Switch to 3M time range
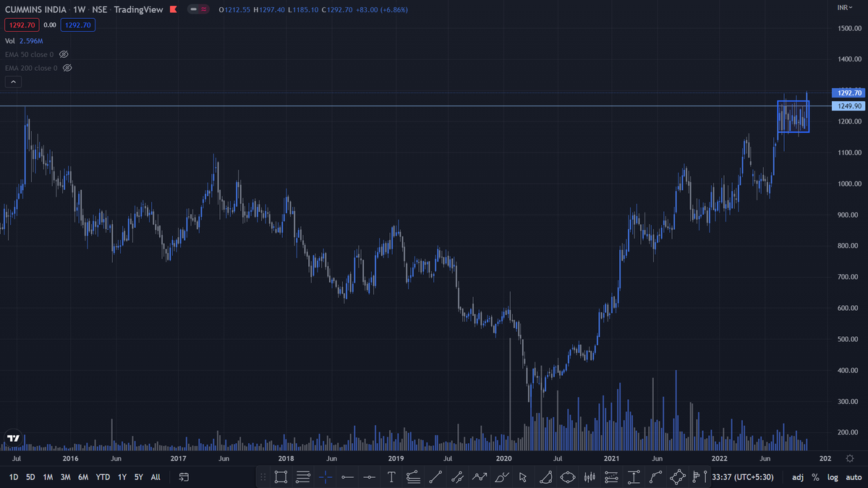Screen dimensions: 868x488 click(x=65, y=477)
